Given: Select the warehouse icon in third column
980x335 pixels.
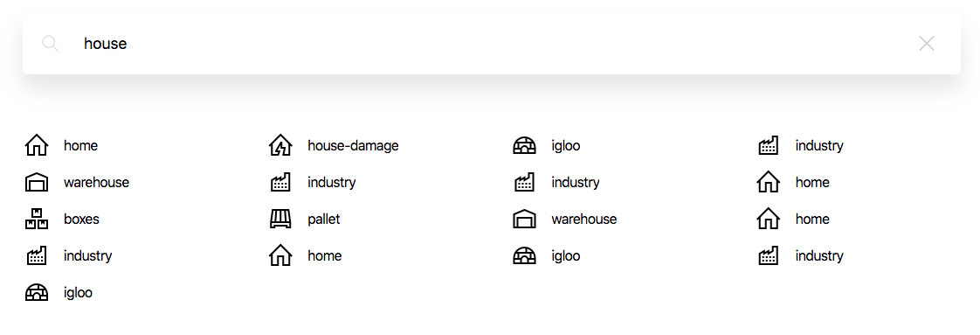Looking at the screenshot, I should (x=524, y=220).
